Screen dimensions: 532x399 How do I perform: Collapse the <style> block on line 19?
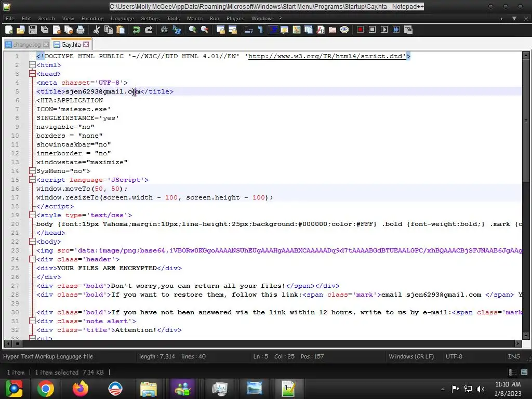(32, 215)
